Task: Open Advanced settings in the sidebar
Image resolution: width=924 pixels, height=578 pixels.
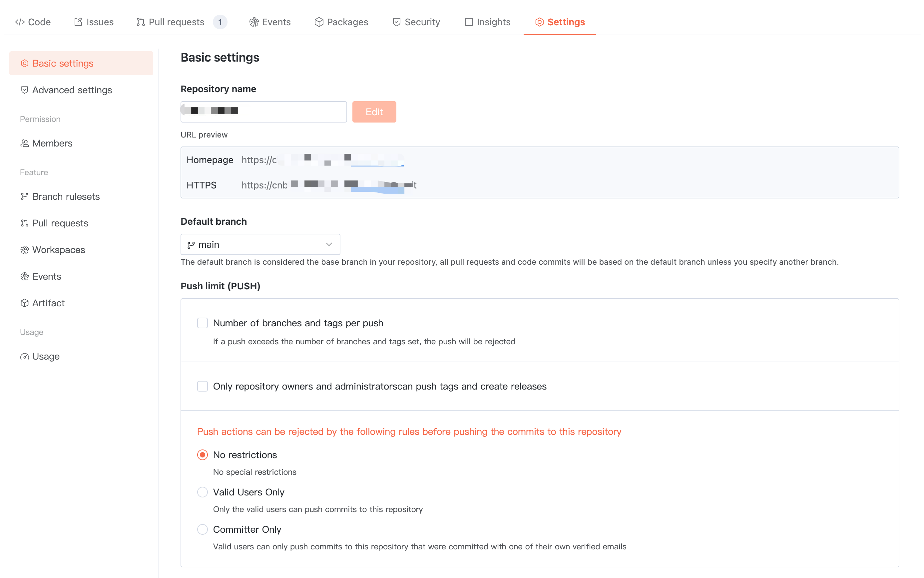Action: click(72, 90)
